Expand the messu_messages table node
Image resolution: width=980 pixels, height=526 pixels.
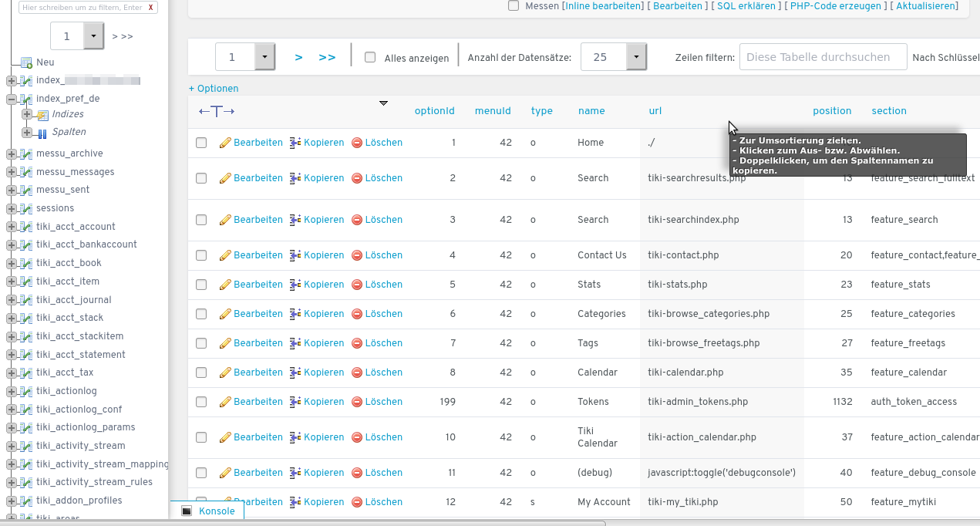(11, 172)
